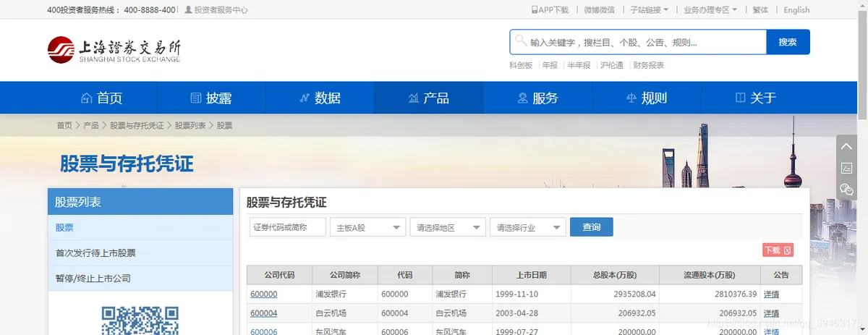This screenshot has height=335, width=868.
Task: Click the 搜索 search button
Action: [x=788, y=42]
